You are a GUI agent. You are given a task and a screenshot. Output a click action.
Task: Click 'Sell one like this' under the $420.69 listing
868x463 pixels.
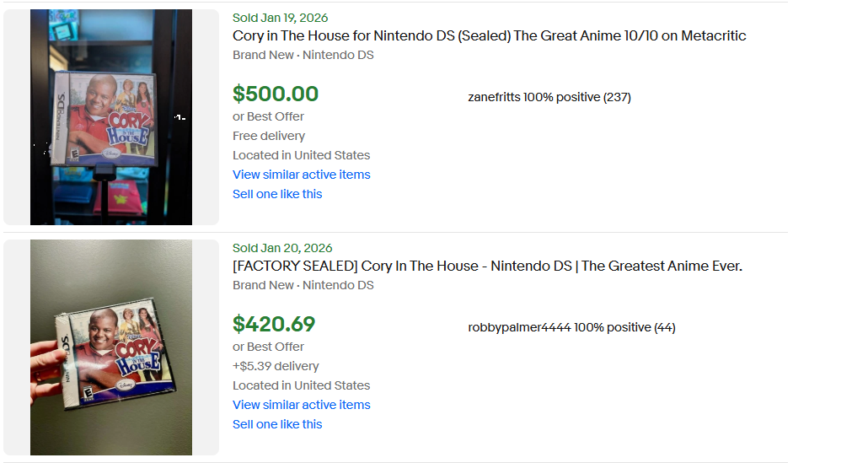pyautogui.click(x=277, y=424)
